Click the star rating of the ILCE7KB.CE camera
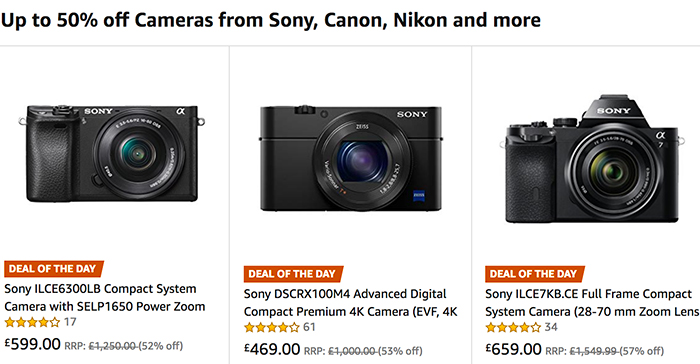 click(513, 327)
